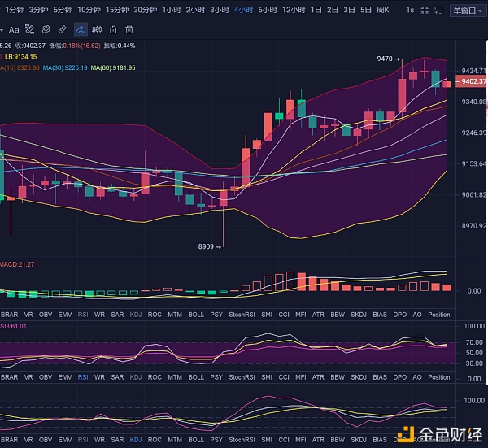
Task: Choose SKDJ in the row under RSI chart
Action: tap(359, 377)
